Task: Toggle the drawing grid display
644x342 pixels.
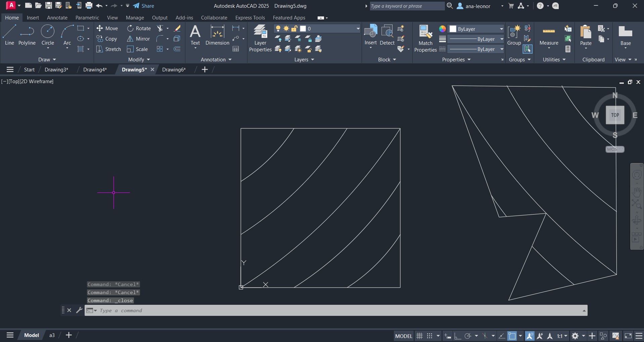Action: (x=419, y=336)
